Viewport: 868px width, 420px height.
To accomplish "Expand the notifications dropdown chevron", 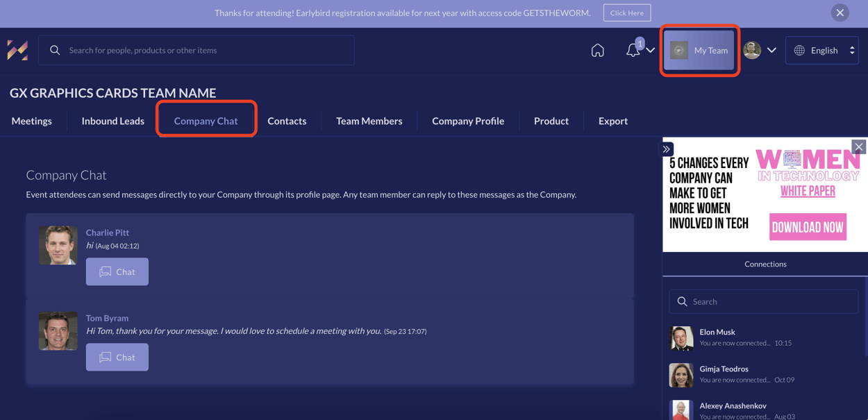I will tap(651, 50).
